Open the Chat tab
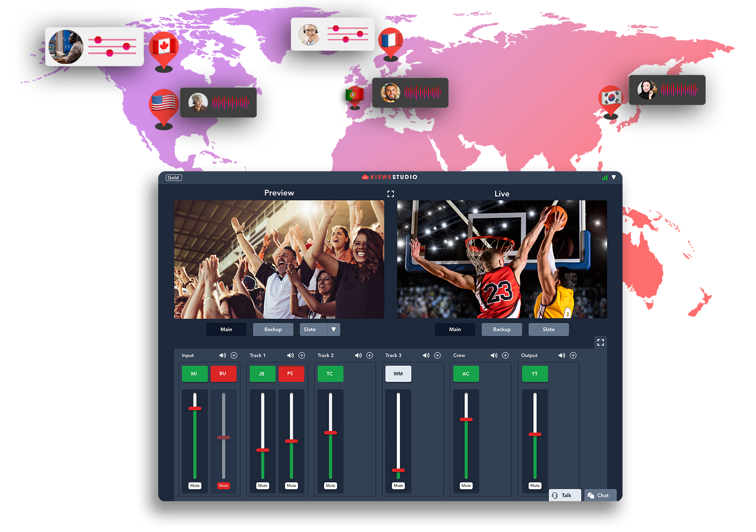This screenshot has width=756, height=532. (x=600, y=496)
